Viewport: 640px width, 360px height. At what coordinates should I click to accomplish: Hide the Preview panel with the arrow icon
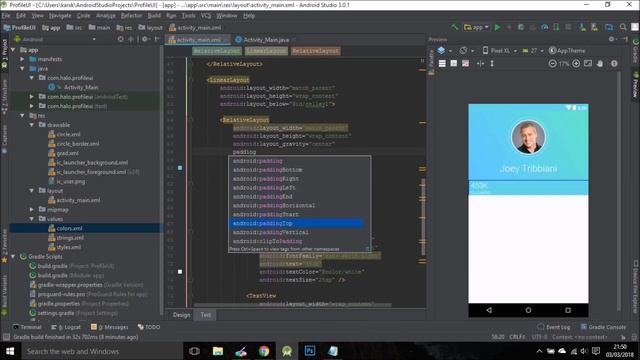pyautogui.click(x=625, y=39)
